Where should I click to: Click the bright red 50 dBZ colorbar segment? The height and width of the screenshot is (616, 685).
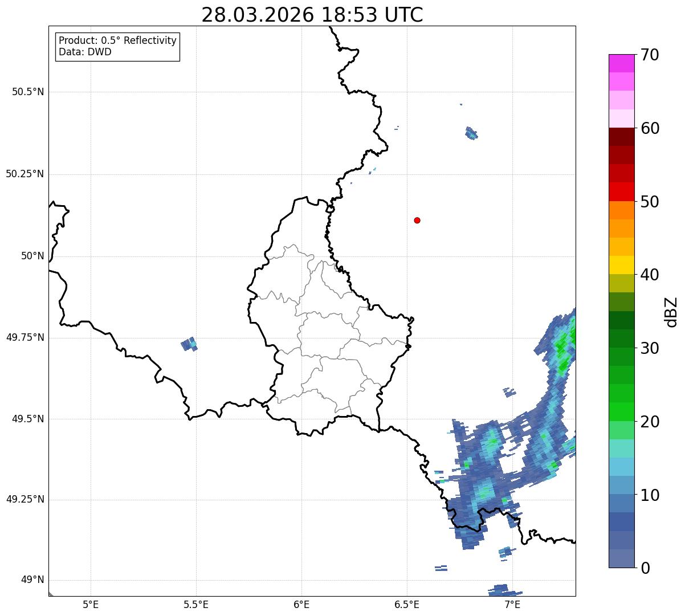click(621, 192)
